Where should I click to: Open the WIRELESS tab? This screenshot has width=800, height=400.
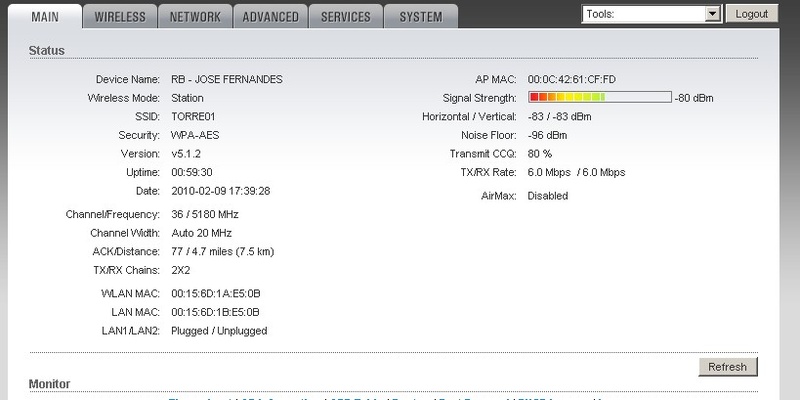click(119, 17)
